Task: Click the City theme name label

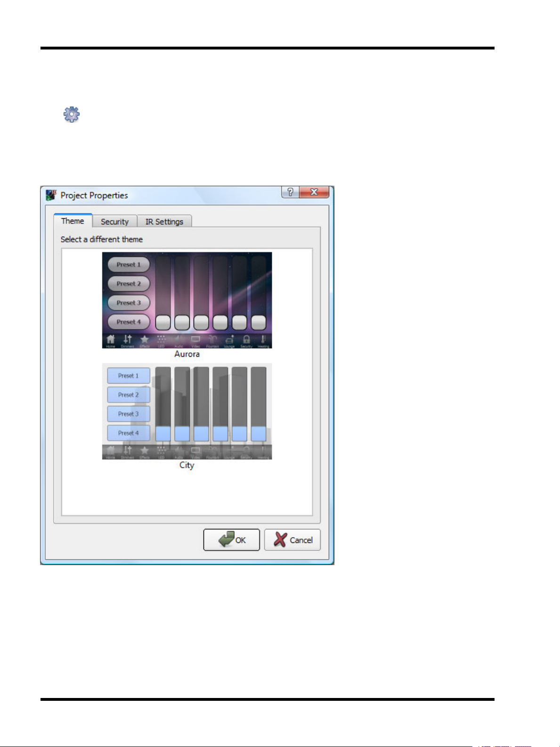Action: coord(187,465)
